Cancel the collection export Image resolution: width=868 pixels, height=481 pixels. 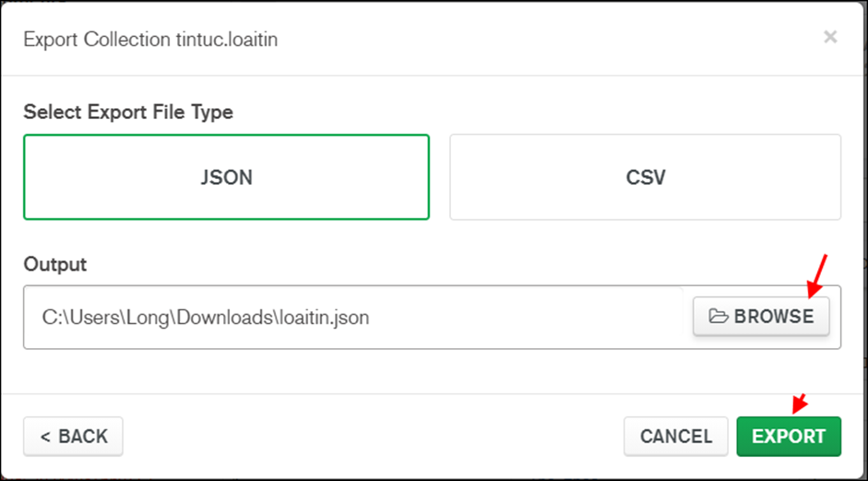coord(676,437)
